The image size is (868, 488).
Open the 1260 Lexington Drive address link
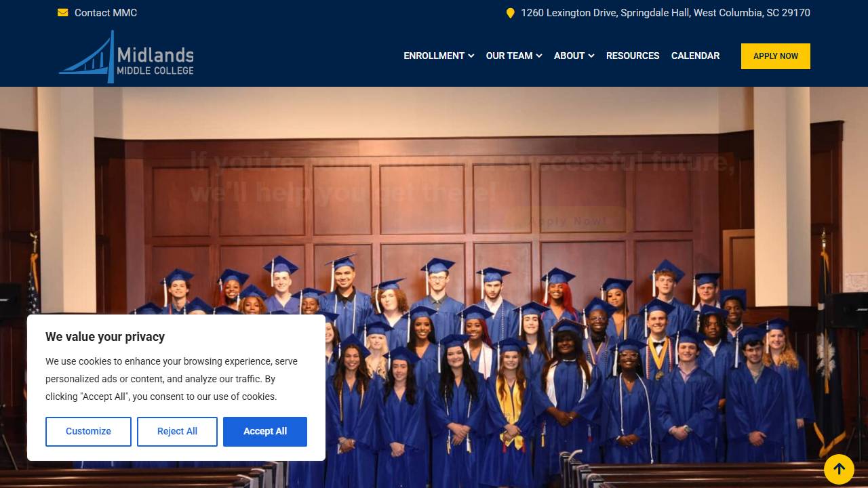pyautogui.click(x=665, y=12)
